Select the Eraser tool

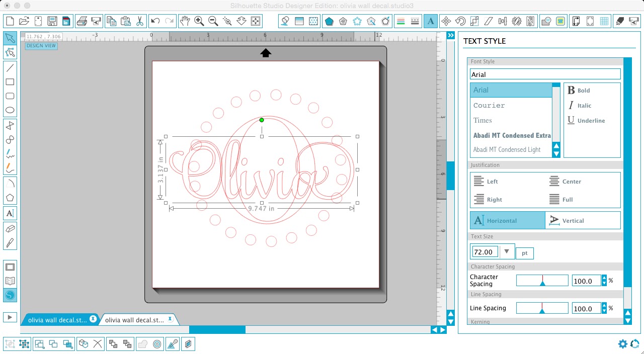[x=10, y=228]
